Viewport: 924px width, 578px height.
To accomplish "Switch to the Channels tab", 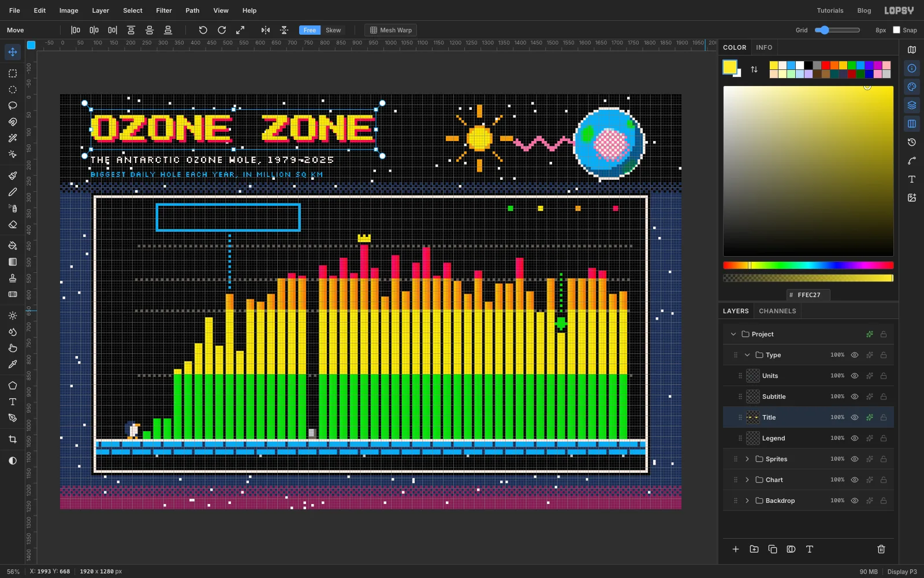I will [x=777, y=311].
